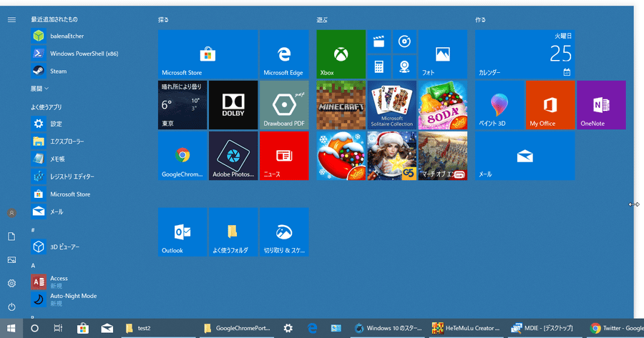Launch Windows PowerShell (x86) from list
This screenshot has width=644, height=338.
[88, 54]
